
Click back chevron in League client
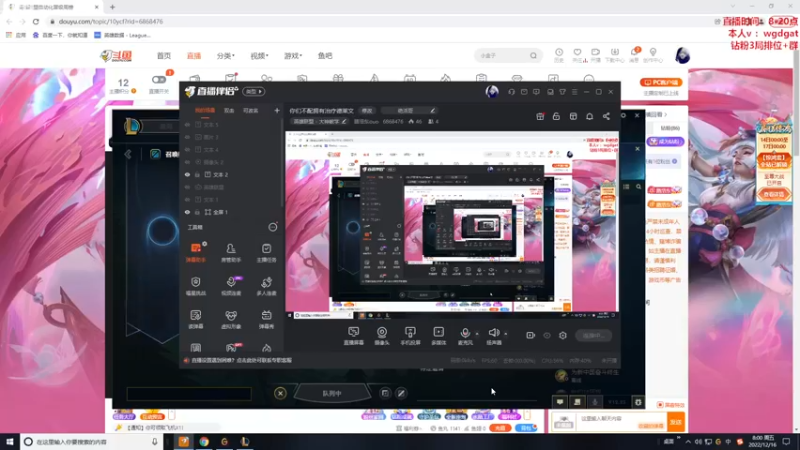click(x=128, y=154)
